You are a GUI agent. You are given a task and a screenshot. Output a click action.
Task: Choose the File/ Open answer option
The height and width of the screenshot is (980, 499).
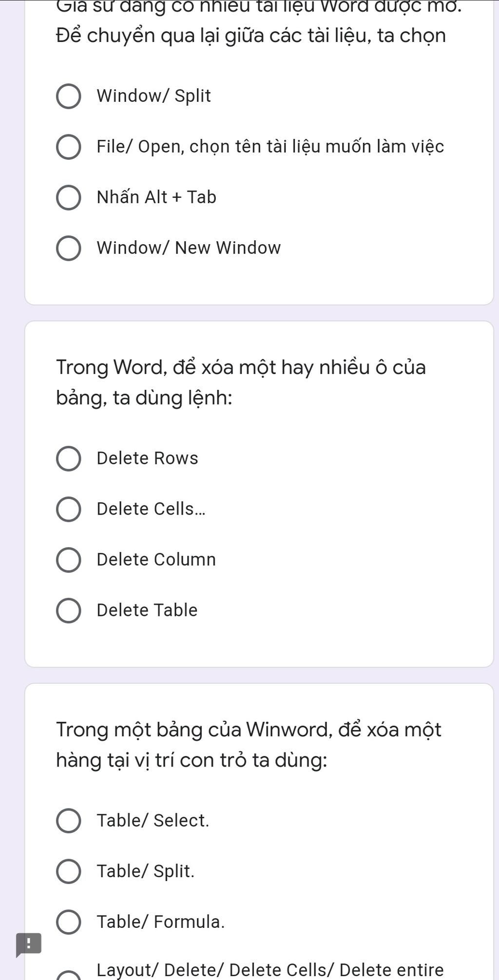[69, 147]
